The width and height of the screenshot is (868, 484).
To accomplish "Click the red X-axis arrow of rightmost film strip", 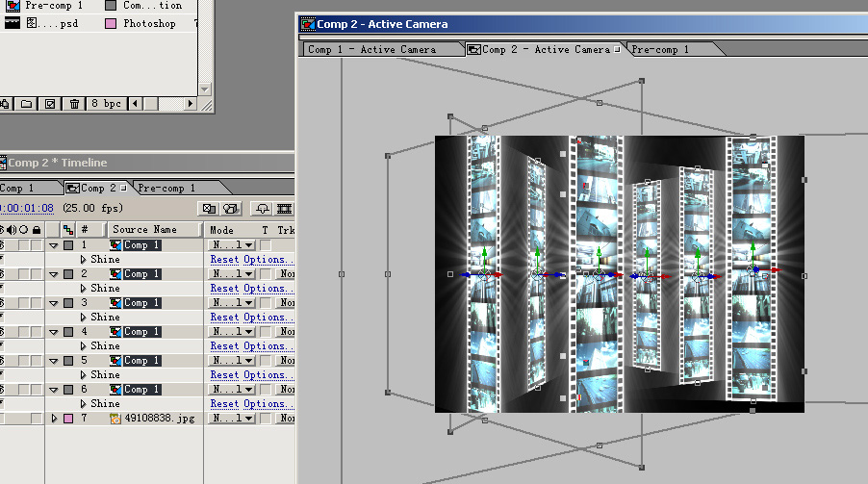I will pyautogui.click(x=771, y=270).
